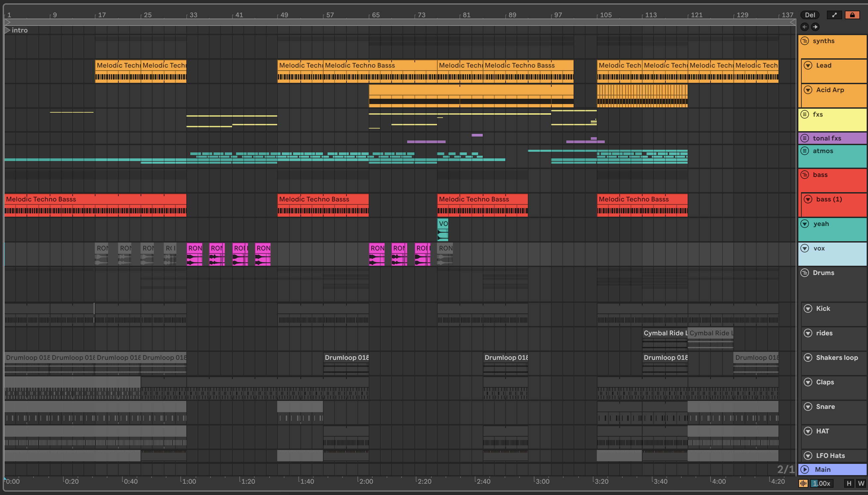Toggle audio waveform follow button
Viewport: 868px width, 495px height.
(x=803, y=483)
